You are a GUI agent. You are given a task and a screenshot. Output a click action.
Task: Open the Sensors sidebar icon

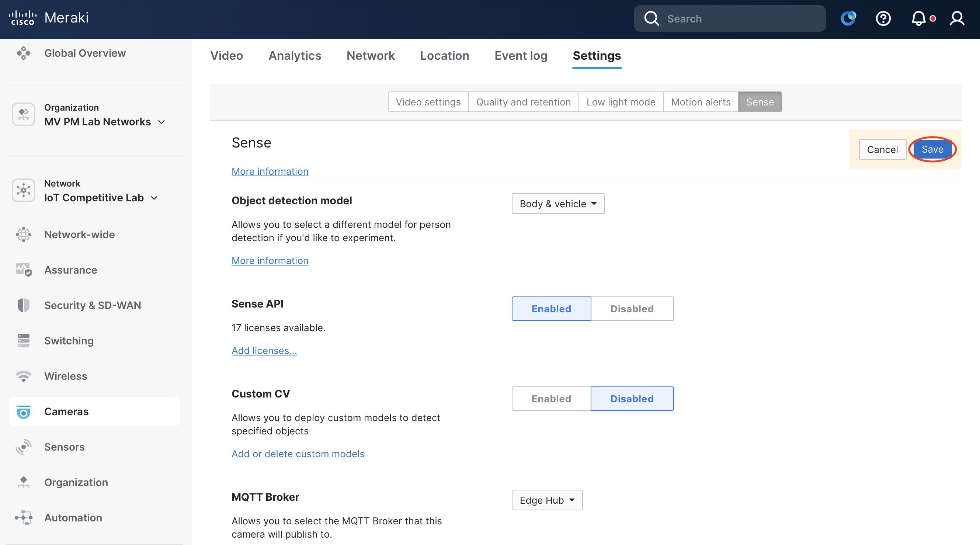[24, 447]
